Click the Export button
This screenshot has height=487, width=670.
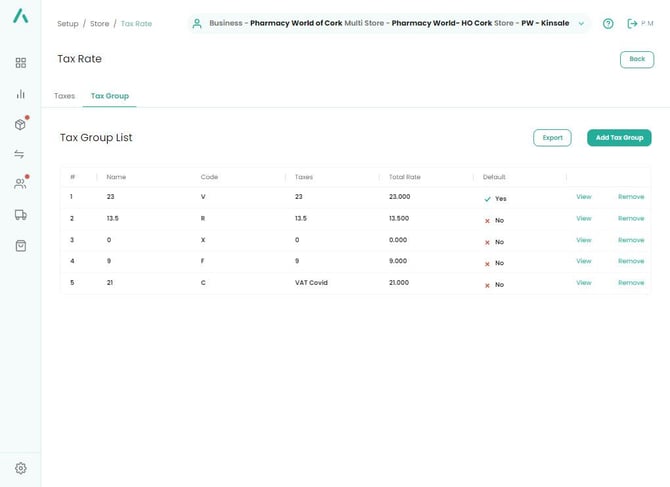[552, 138]
